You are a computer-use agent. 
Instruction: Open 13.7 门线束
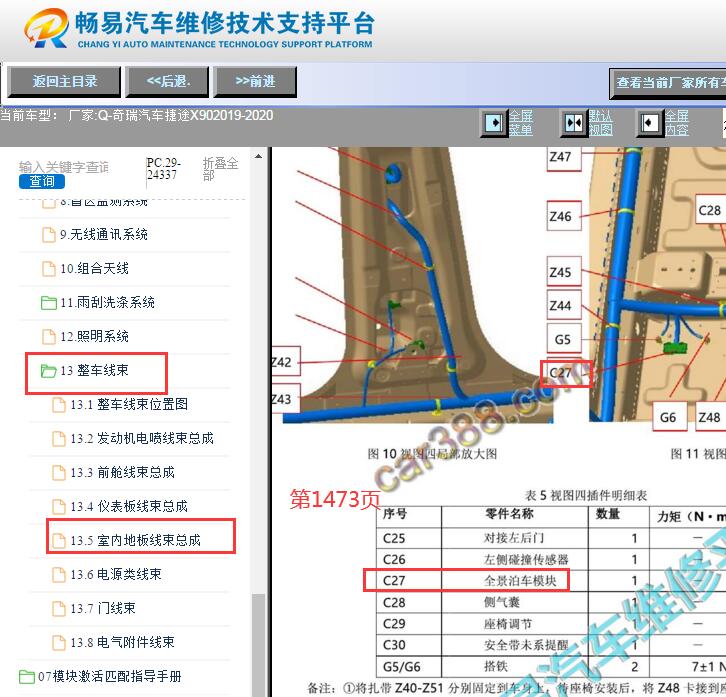(103, 609)
